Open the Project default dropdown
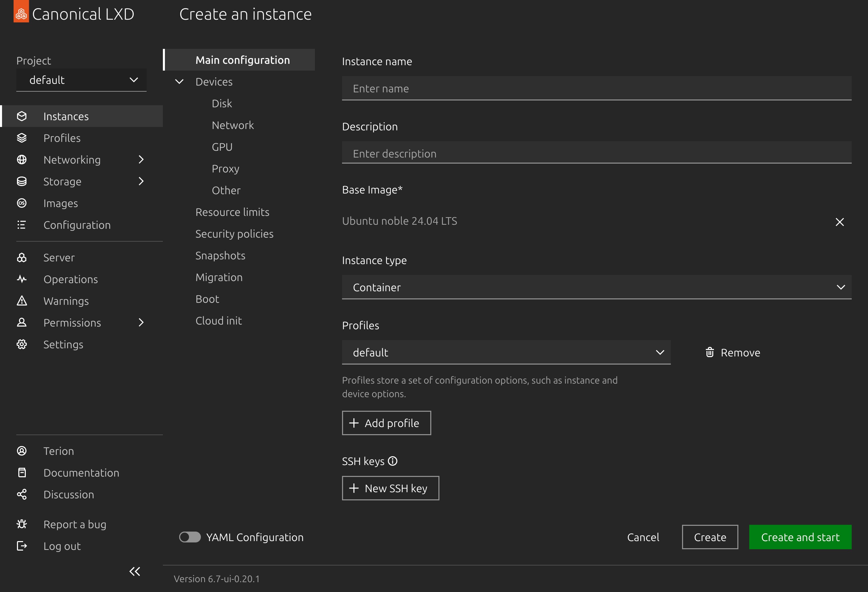 click(x=81, y=80)
